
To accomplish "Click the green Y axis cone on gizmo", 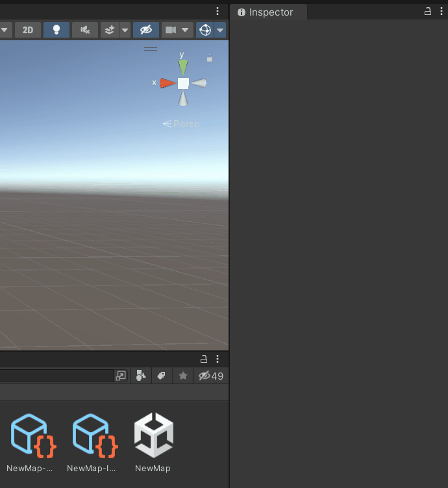I will click(183, 67).
